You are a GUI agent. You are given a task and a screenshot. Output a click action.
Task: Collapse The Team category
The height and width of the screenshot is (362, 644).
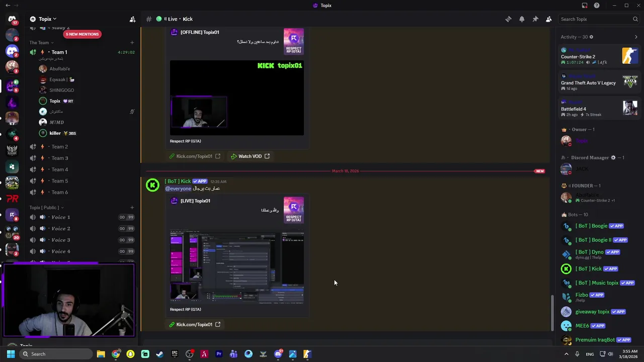coord(41,43)
